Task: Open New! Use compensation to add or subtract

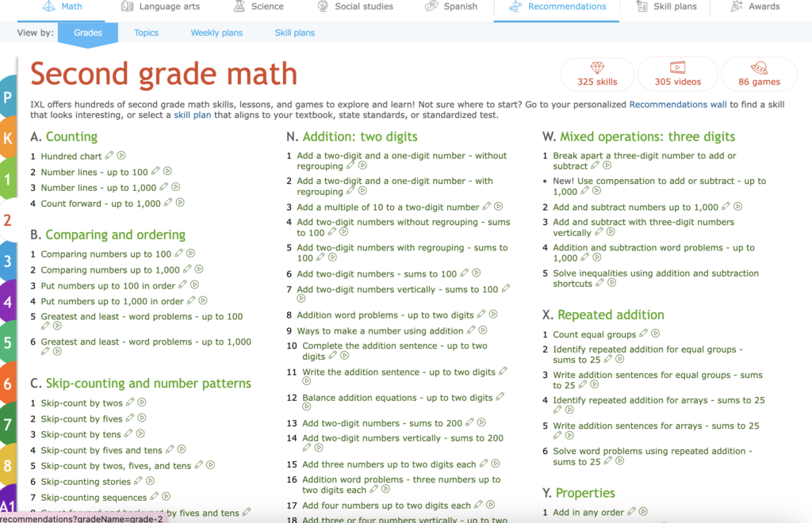Action: point(659,186)
